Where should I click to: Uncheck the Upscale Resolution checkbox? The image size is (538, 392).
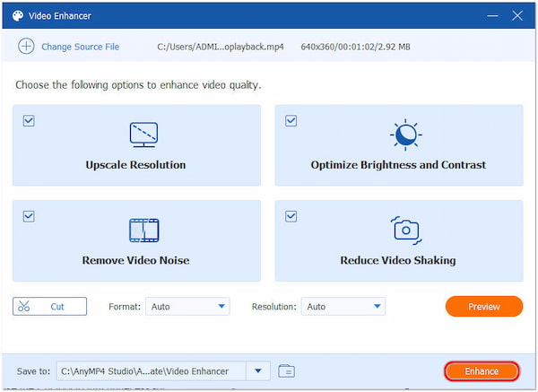pos(29,120)
